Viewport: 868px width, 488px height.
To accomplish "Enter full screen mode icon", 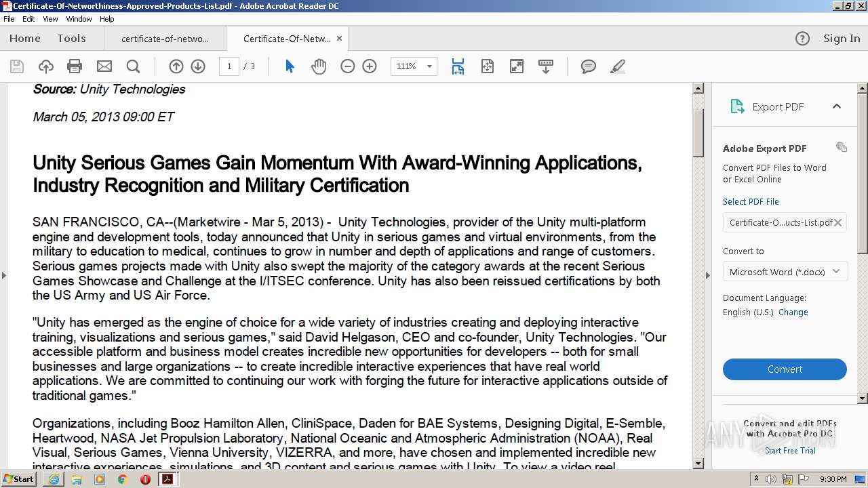I will coord(517,66).
